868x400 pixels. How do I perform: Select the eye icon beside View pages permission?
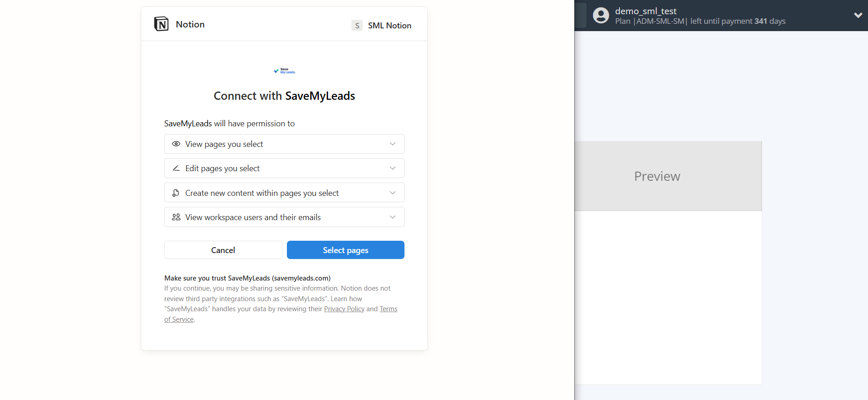click(x=176, y=144)
